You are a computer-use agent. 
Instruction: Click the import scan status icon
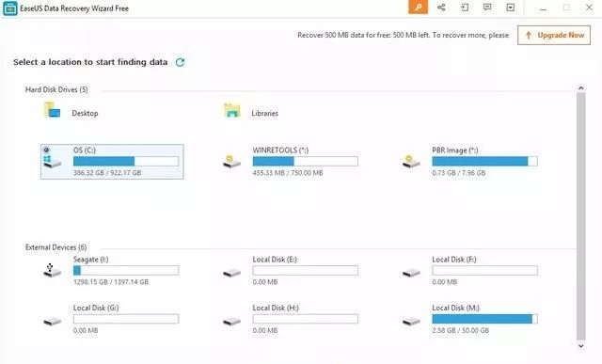coord(465,8)
